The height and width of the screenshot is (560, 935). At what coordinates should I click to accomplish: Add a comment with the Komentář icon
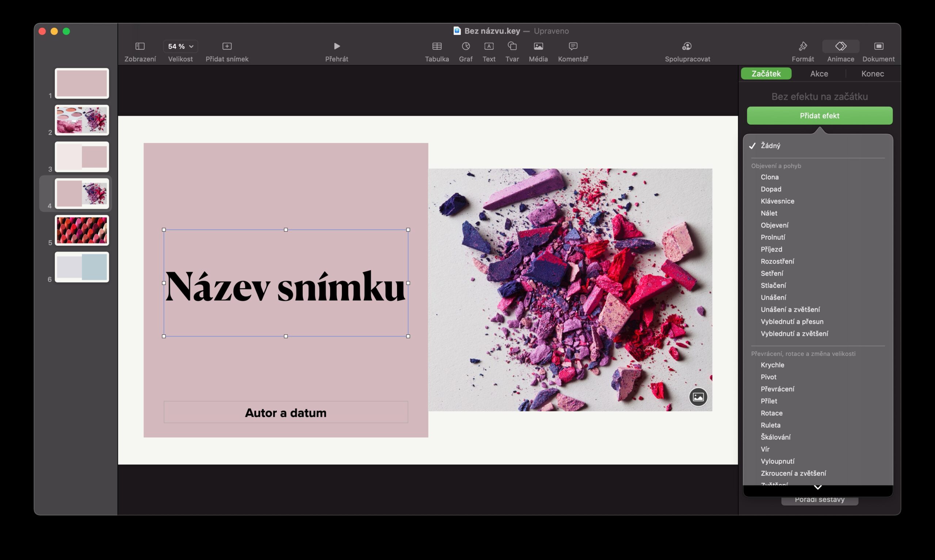(x=572, y=46)
